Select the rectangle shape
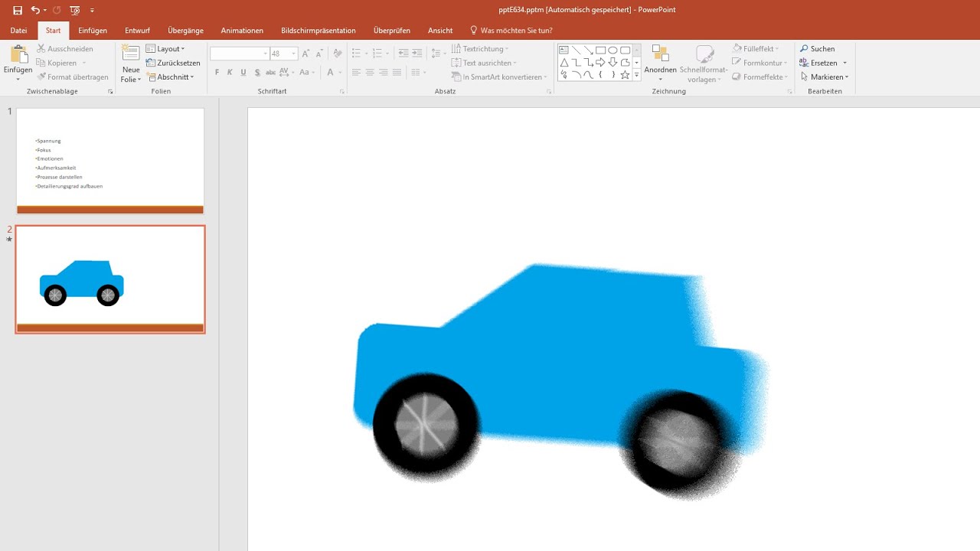This screenshot has height=551, width=980. 600,50
